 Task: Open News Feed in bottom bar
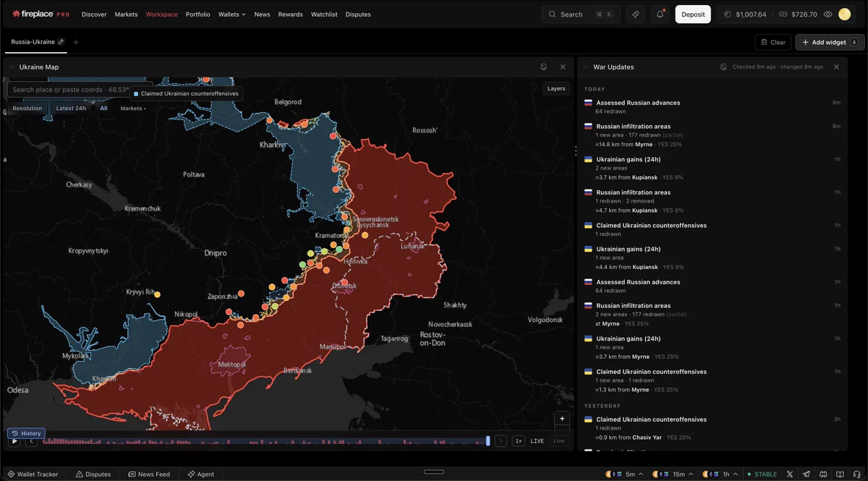pyautogui.click(x=149, y=474)
